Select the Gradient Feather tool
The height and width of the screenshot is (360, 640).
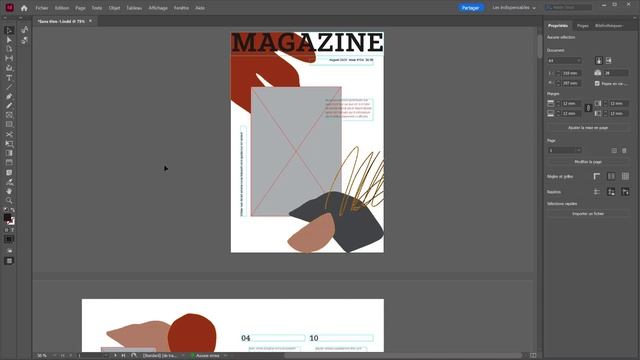pyautogui.click(x=9, y=162)
